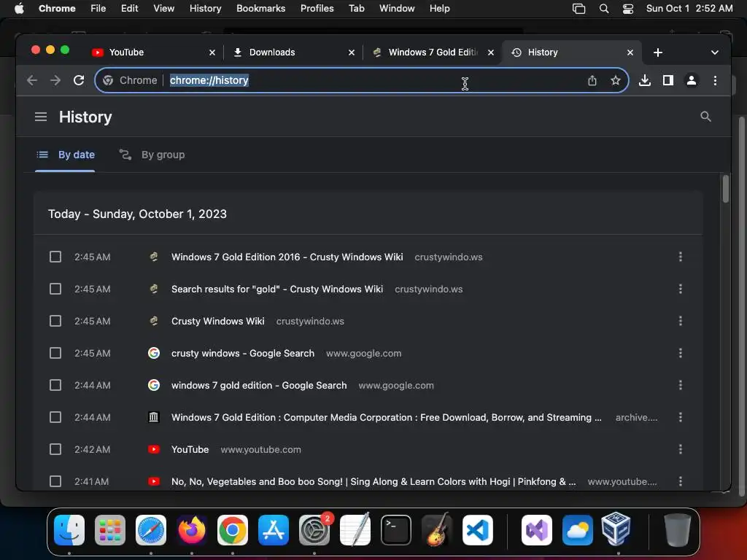Open crusty windows - Google Search link
Screen dimensions: 747x560
coord(242,354)
